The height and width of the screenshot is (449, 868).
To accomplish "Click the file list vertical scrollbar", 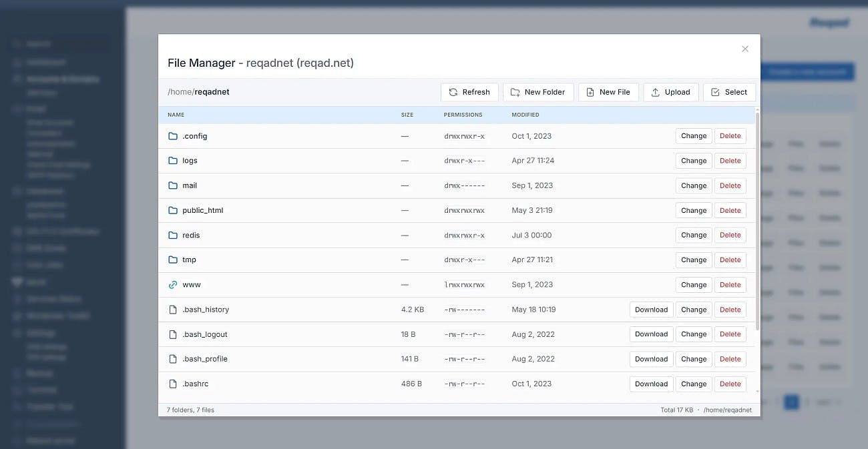I will (758, 220).
